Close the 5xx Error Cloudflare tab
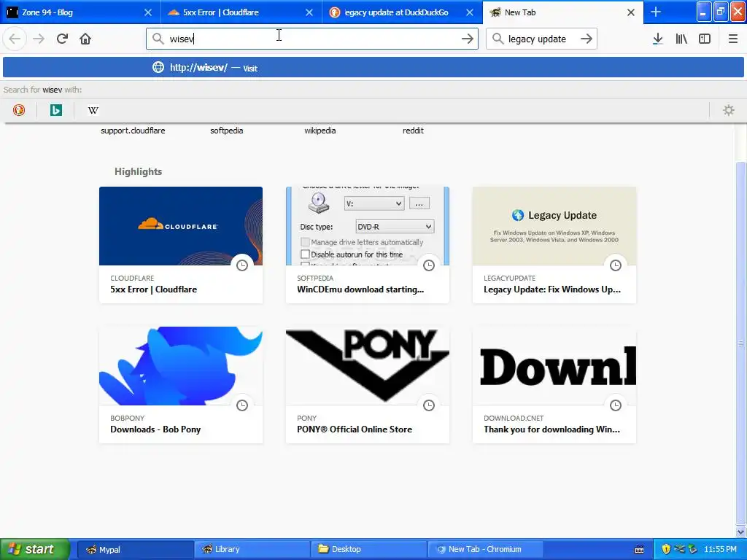The width and height of the screenshot is (747, 560). [x=309, y=12]
